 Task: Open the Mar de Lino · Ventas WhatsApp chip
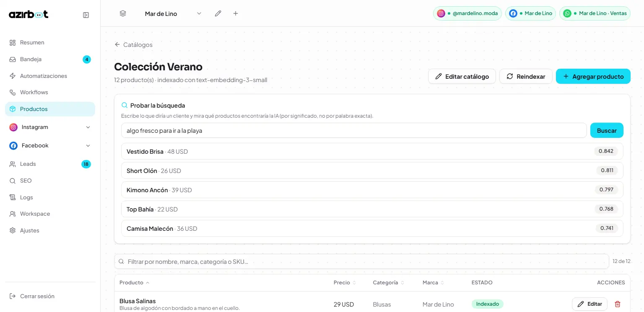tap(595, 13)
